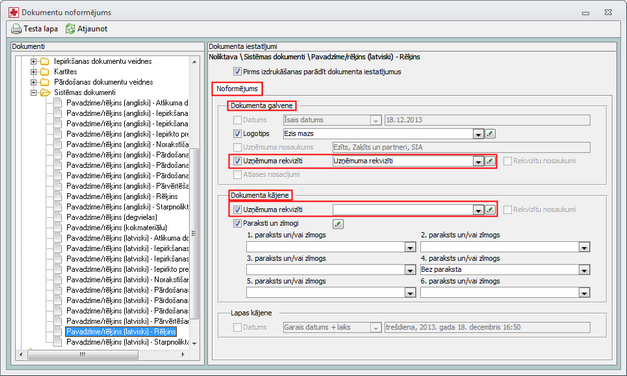Click the Testa lapa printer icon
This screenshot has height=376, width=627.
16,29
